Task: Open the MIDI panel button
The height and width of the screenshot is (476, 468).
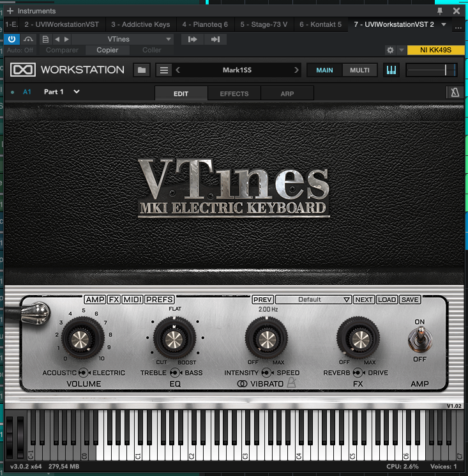Action: pyautogui.click(x=133, y=300)
